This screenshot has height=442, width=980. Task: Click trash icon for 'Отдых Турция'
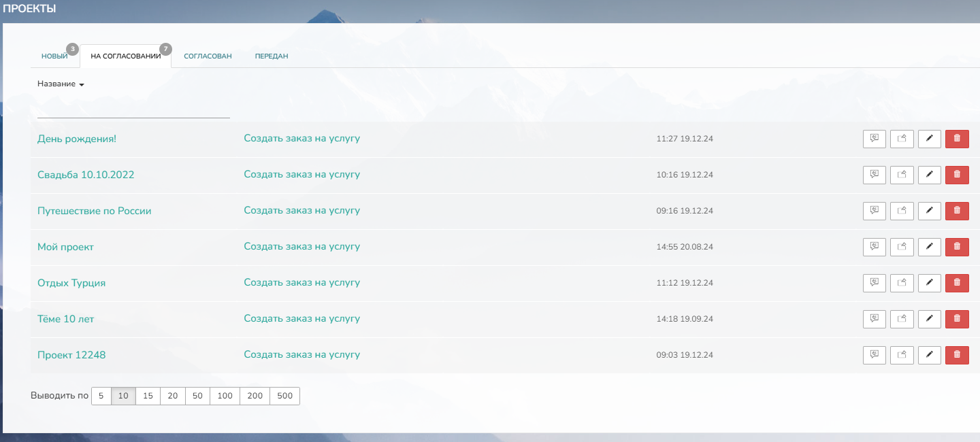[x=957, y=283]
